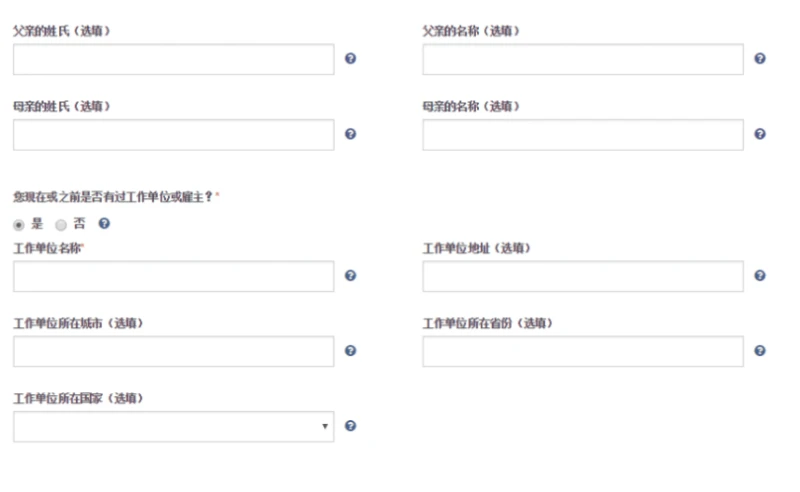Focus the 母亲的姓氏 input field

click(174, 135)
